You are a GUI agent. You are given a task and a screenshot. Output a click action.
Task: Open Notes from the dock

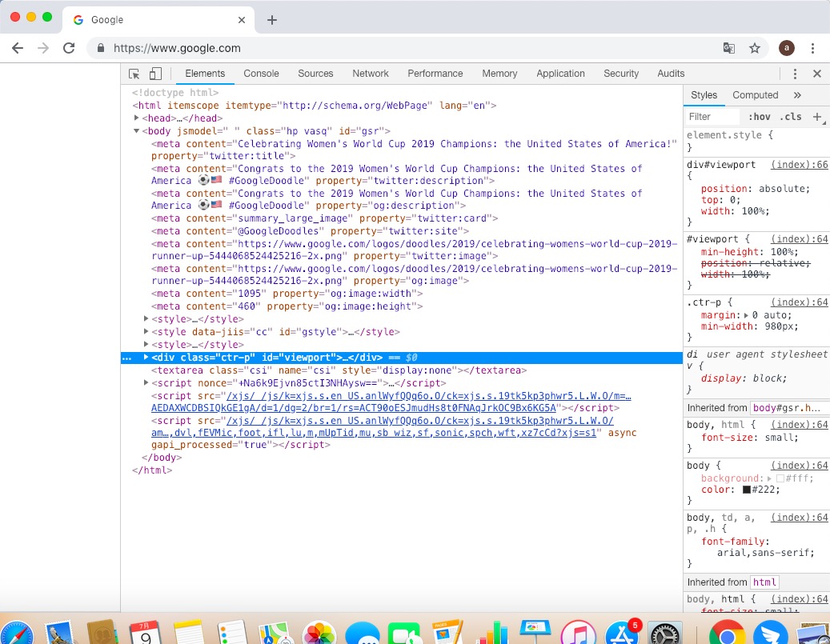[188, 632]
